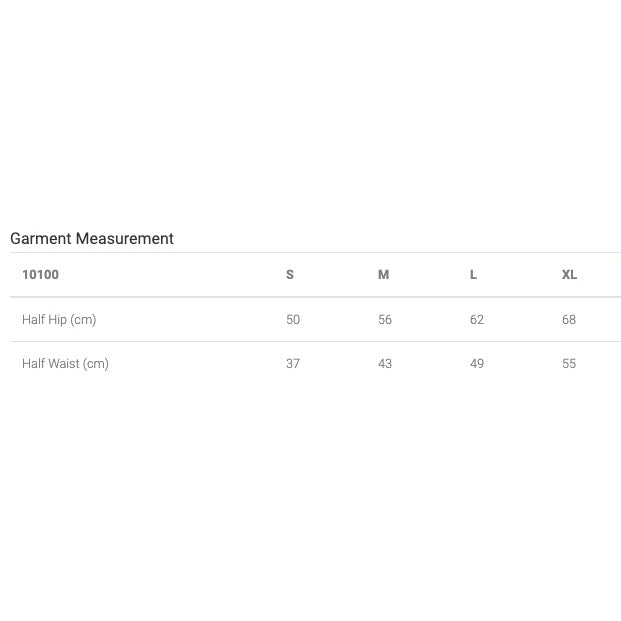The height and width of the screenshot is (621, 621).
Task: Click the (cm) unit after Half Waist
Action: tap(96, 364)
